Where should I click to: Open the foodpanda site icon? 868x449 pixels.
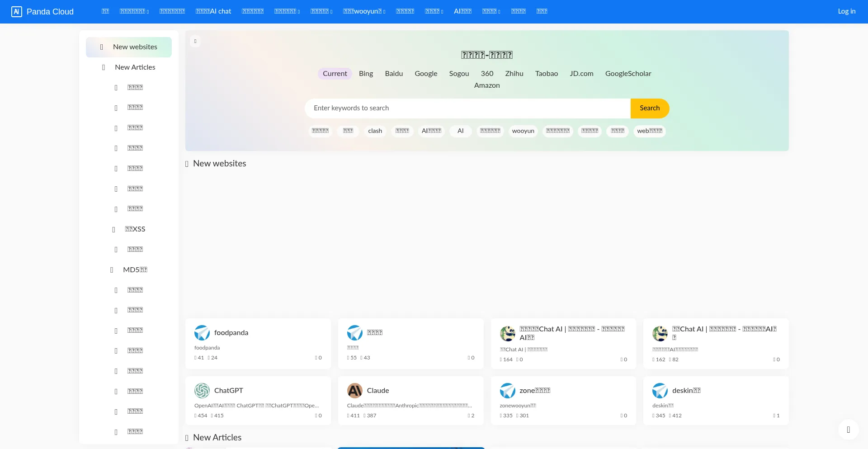click(x=202, y=333)
